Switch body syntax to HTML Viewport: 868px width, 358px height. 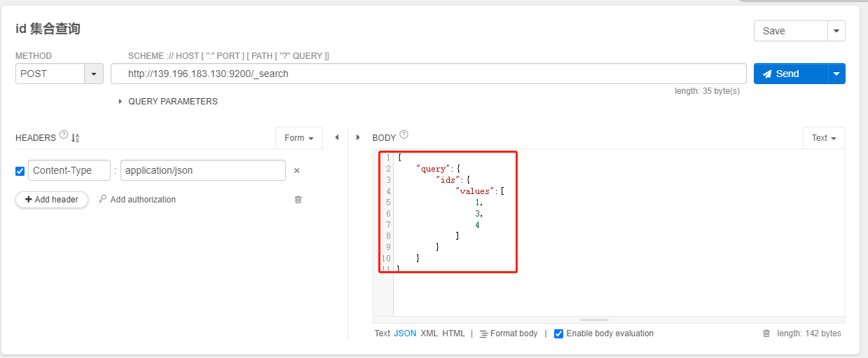[453, 333]
